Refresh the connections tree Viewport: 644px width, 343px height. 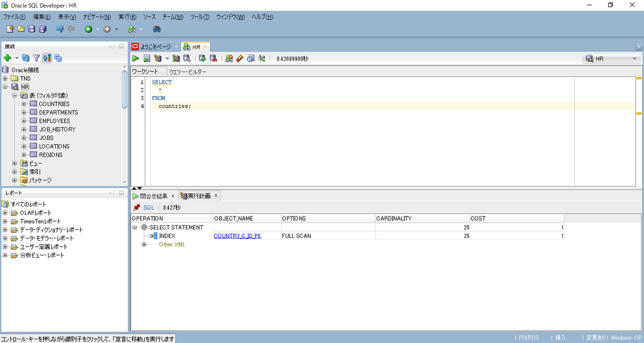tap(26, 58)
